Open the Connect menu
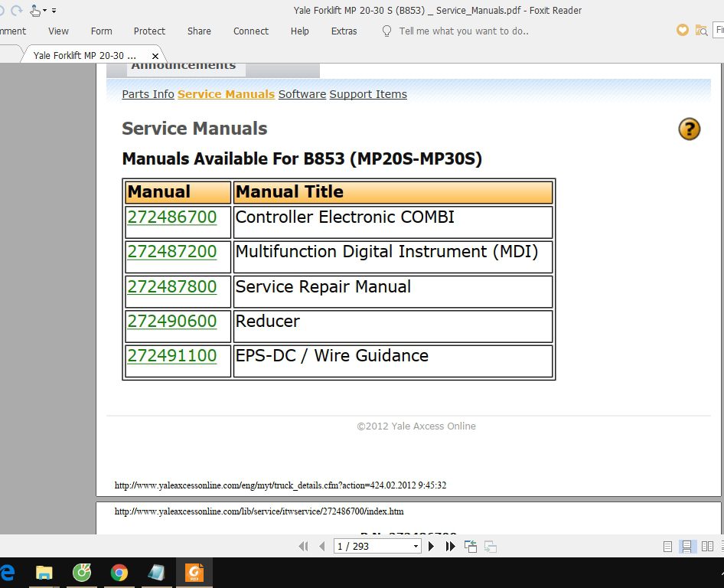724x588 pixels. point(250,31)
